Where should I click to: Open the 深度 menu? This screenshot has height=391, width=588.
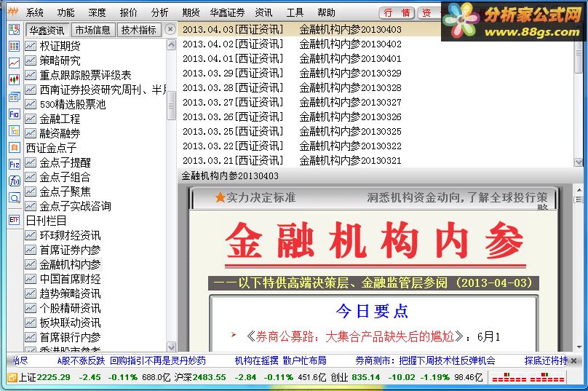pyautogui.click(x=97, y=13)
